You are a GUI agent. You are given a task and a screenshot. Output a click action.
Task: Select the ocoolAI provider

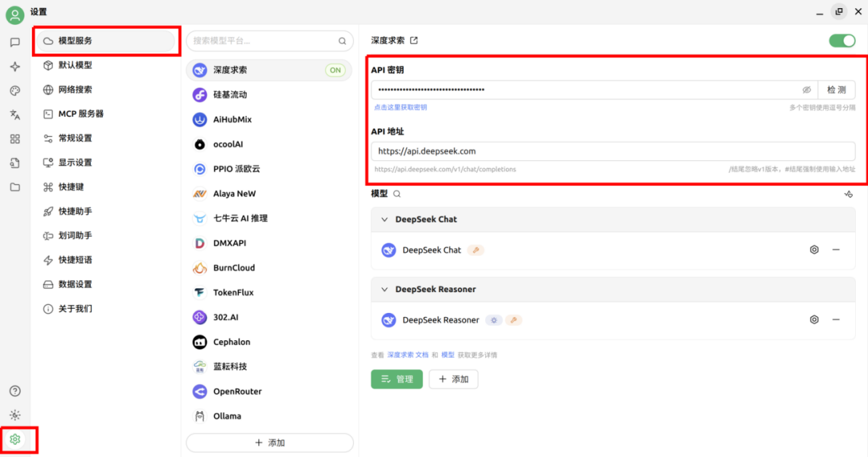tap(269, 145)
